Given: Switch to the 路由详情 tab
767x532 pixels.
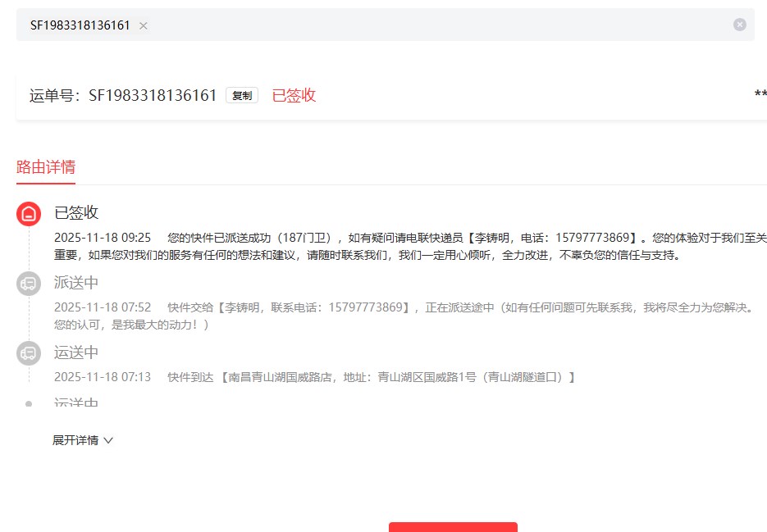Looking at the screenshot, I should click(46, 167).
